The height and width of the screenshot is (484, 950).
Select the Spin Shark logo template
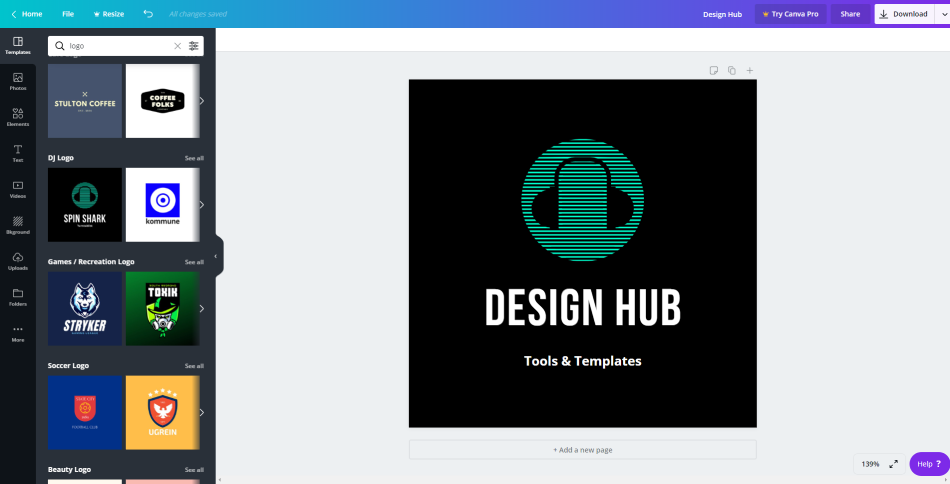[85, 204]
